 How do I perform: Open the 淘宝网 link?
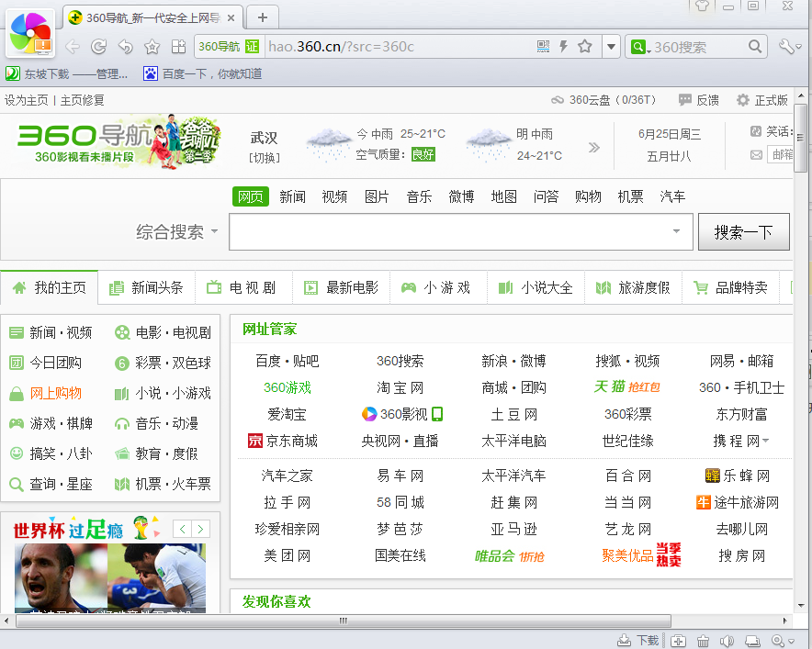[400, 387]
